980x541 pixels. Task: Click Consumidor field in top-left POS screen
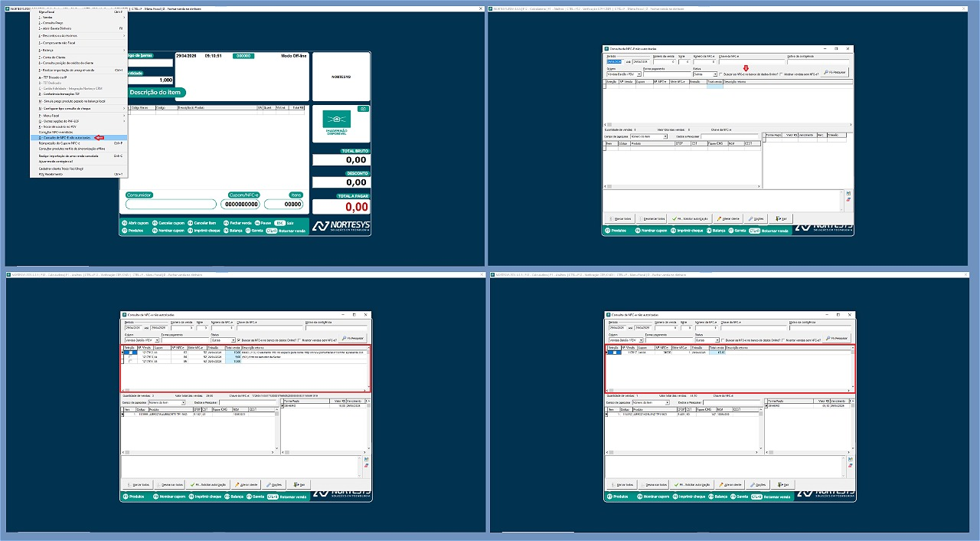[171, 204]
